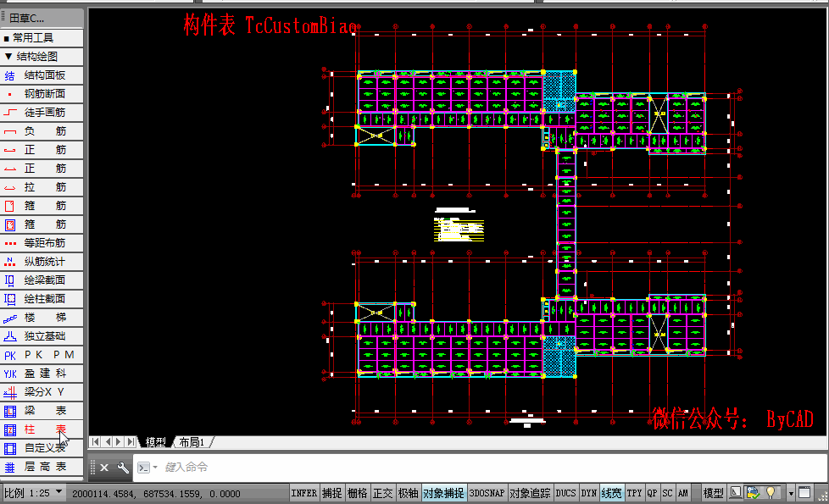This screenshot has height=504, width=829.
Task: Click the coordinate readout in status bar
Action: 156,494
